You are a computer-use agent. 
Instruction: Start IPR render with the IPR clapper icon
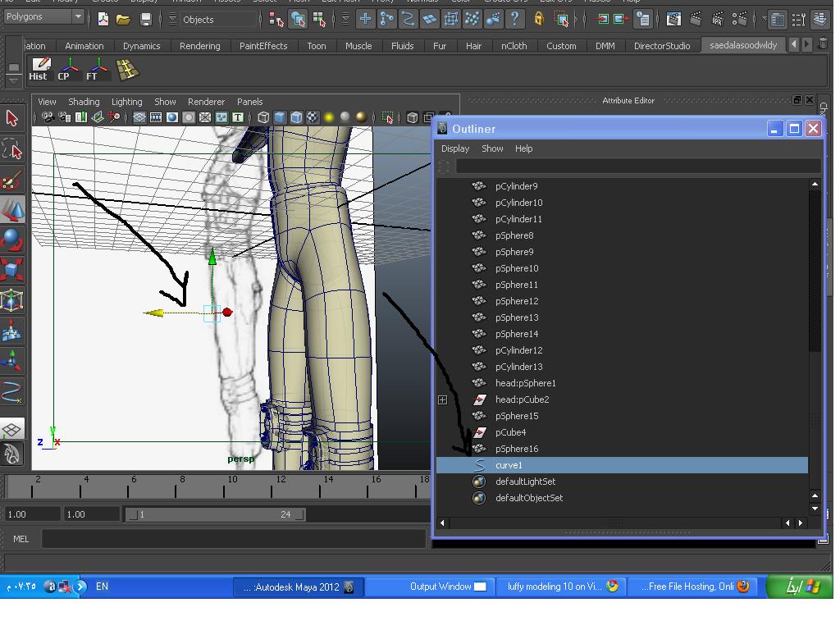pyautogui.click(x=717, y=20)
